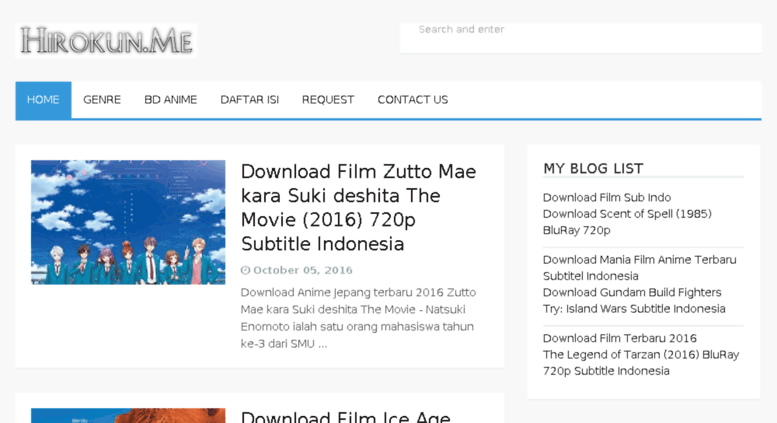Click the Zutto Mae post excerpt text
The image size is (777, 423).
358,318
